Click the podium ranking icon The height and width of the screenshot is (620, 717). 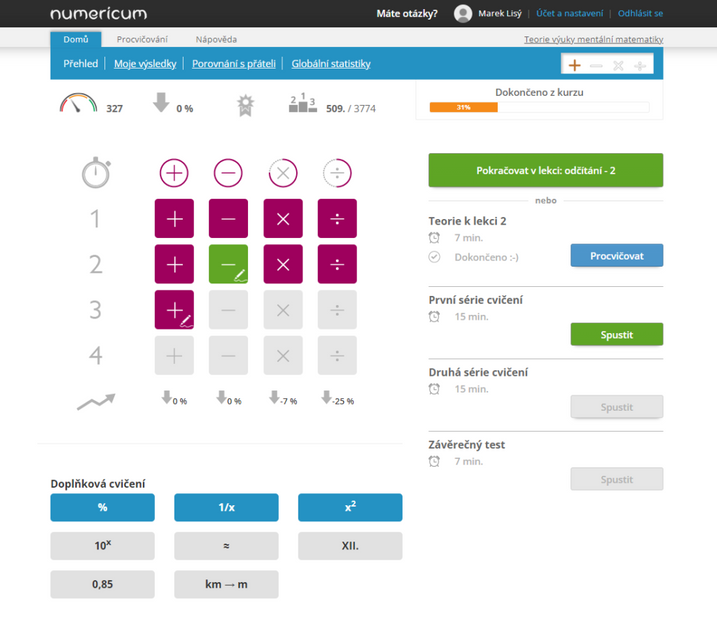pyautogui.click(x=302, y=103)
